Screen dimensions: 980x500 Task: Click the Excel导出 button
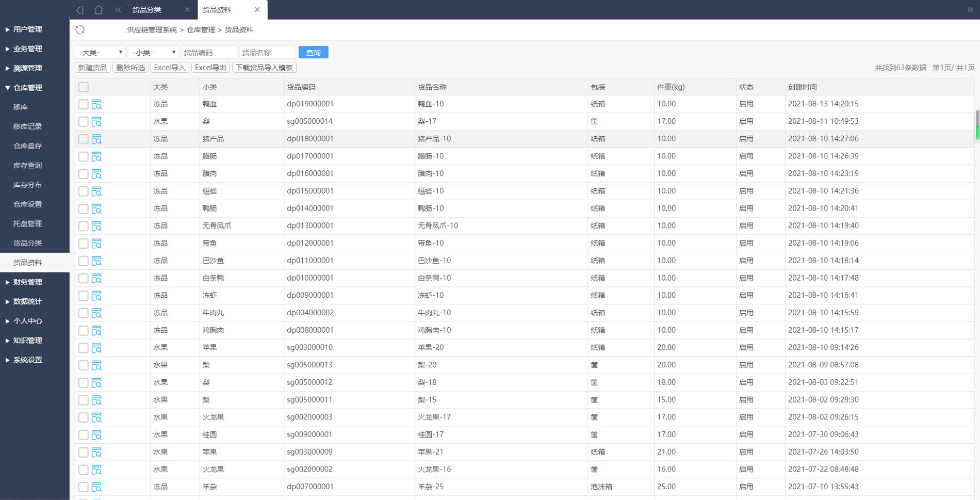[x=210, y=68]
